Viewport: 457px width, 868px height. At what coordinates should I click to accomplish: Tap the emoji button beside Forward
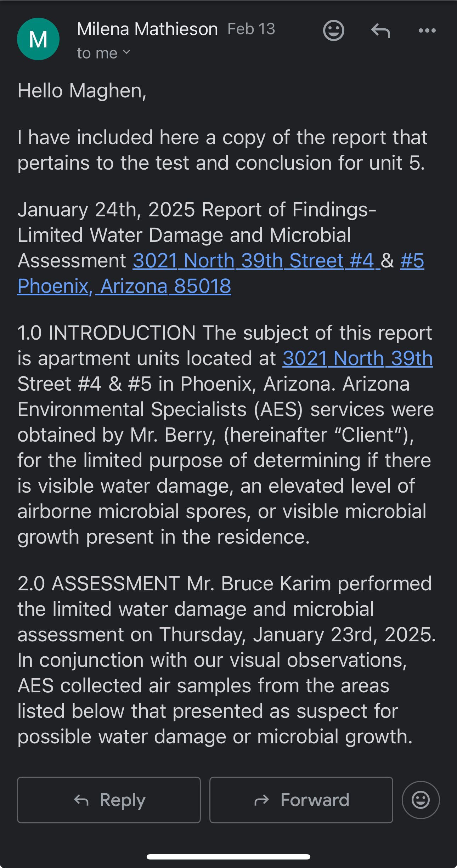[x=421, y=800]
